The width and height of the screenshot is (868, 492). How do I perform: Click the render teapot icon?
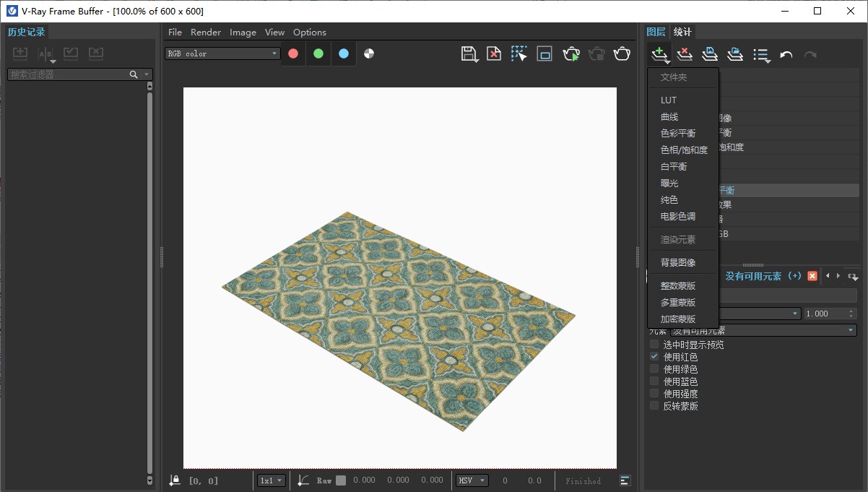(x=622, y=53)
